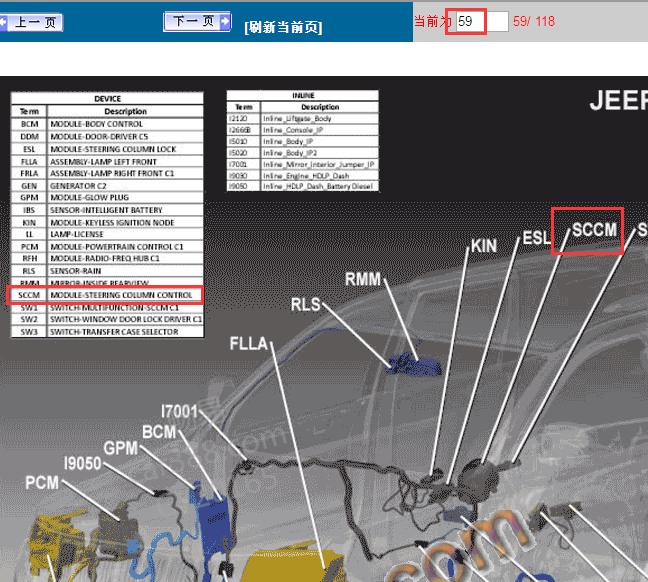Click Inline_HDLP_Dash_Battery Diesel row

[x=303, y=186]
